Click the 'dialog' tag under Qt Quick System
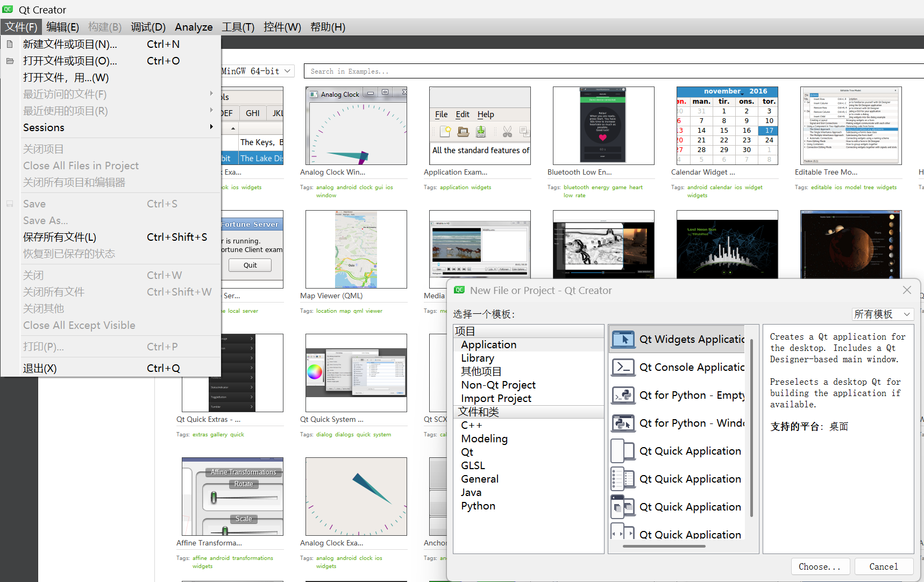This screenshot has height=582, width=924. (x=324, y=435)
